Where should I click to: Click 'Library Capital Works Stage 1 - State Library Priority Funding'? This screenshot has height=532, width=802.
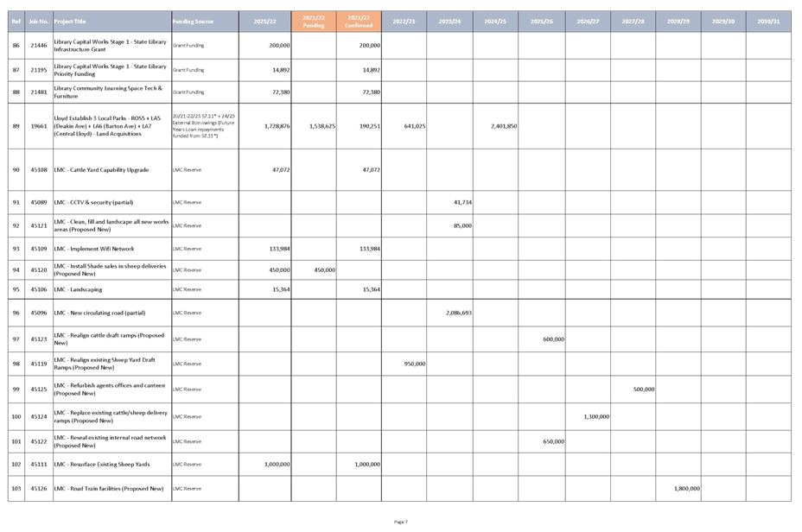pyautogui.click(x=110, y=70)
